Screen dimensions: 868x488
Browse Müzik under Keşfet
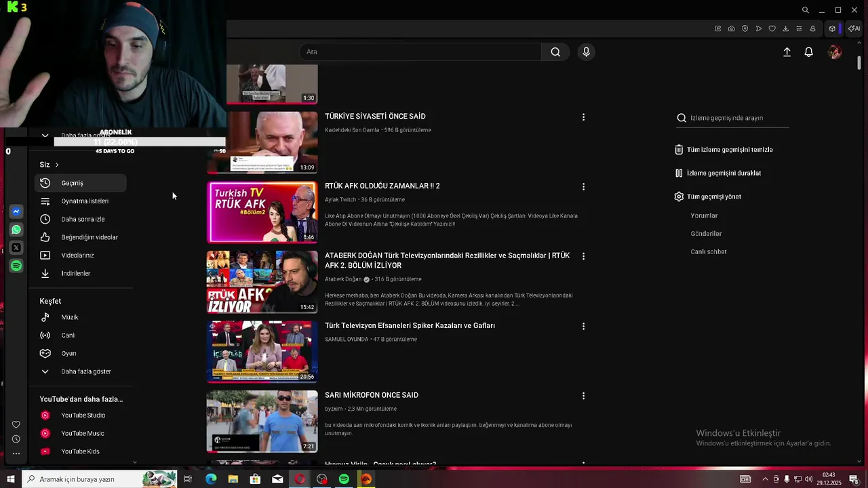click(x=81, y=317)
